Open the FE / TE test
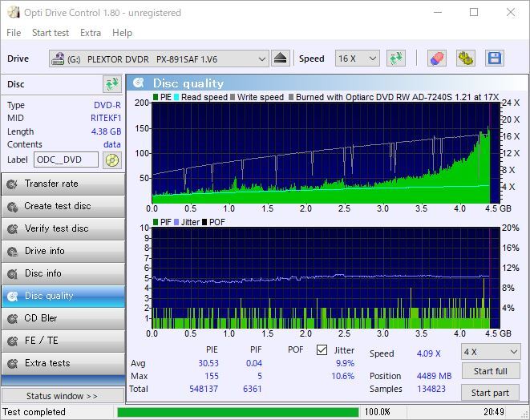 pos(63,341)
